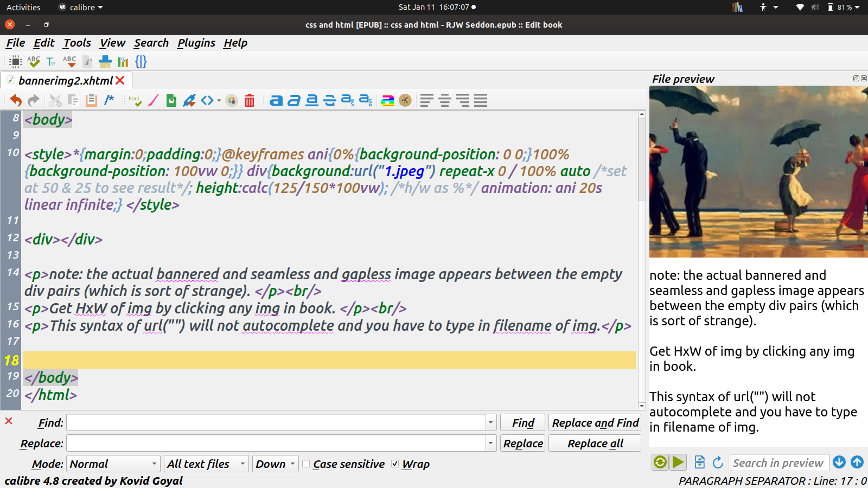Image resolution: width=868 pixels, height=488 pixels.
Task: Click the Find button
Action: [x=523, y=423]
